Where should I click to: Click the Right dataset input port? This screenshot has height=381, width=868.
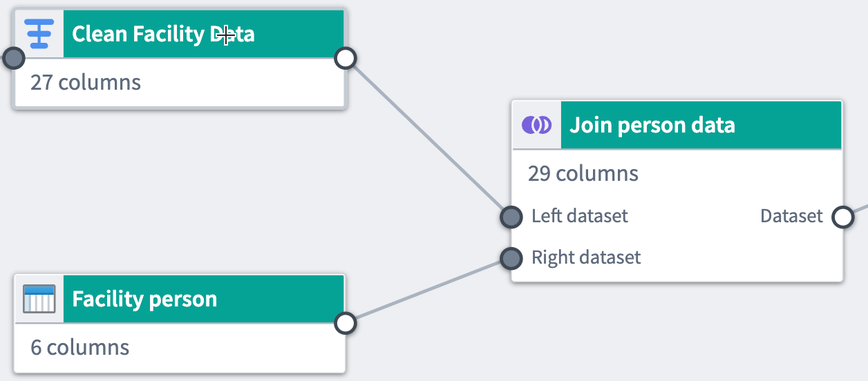[511, 258]
